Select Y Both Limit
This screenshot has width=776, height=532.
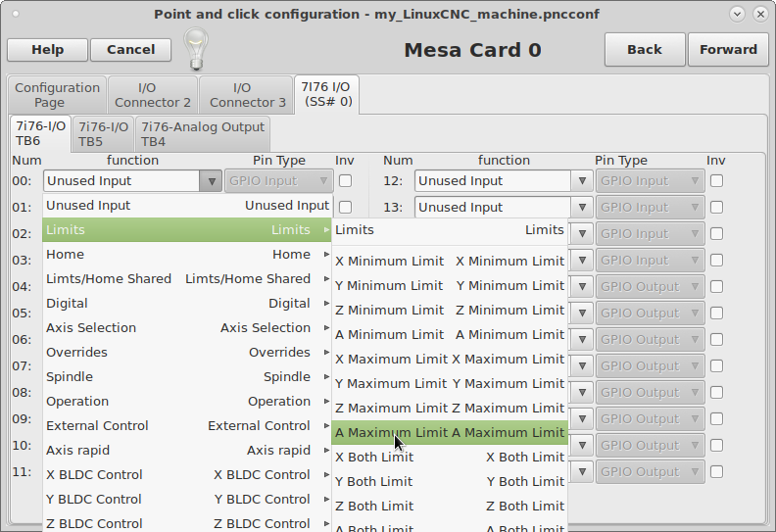(450, 482)
